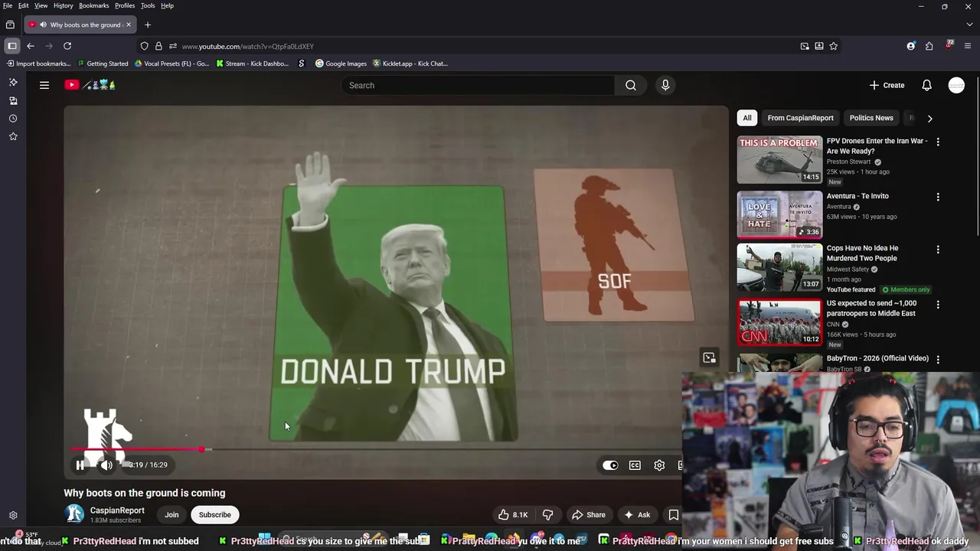Start voice search with microphone icon

(x=665, y=85)
